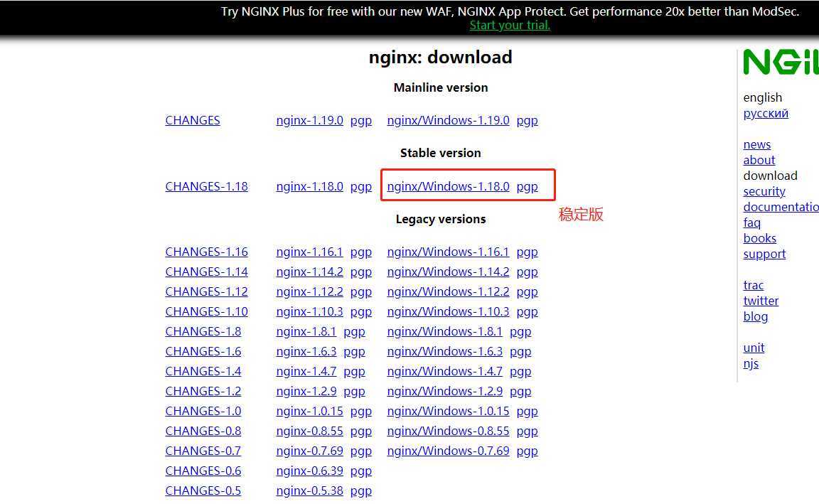Screen dimensions: 819x504
Task: Download nginx-0.6.39 source
Action: point(310,471)
